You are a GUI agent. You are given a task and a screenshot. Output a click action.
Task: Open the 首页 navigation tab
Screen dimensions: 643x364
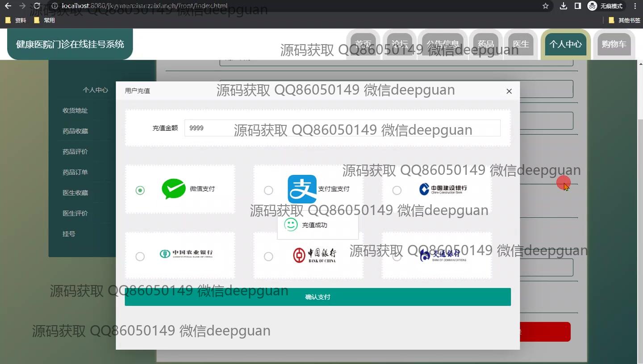363,44
